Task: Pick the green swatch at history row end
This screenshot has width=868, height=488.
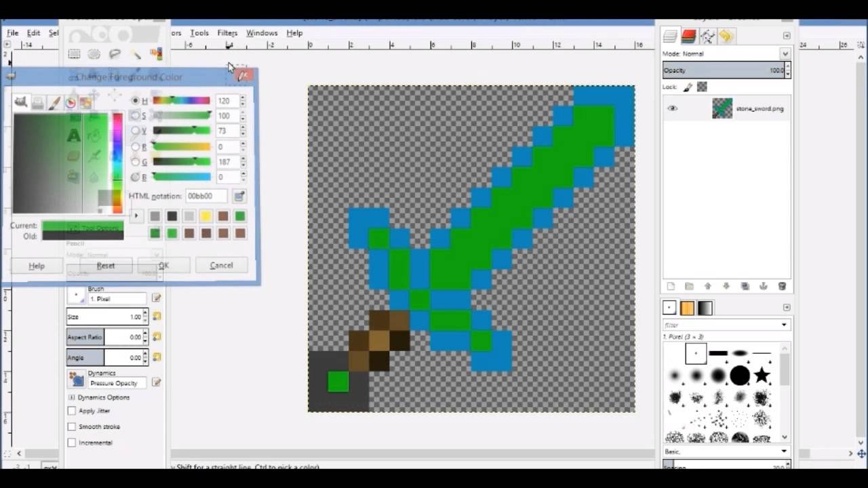Action: pos(240,216)
